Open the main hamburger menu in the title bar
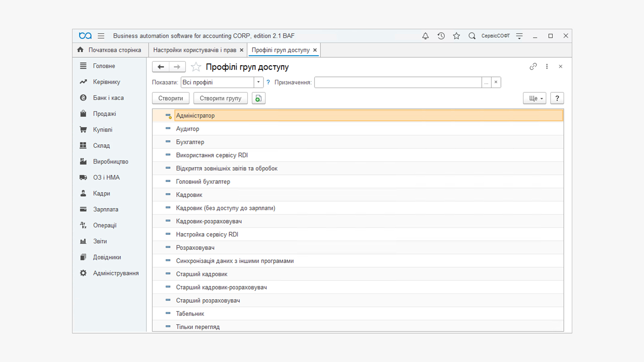 point(101,36)
